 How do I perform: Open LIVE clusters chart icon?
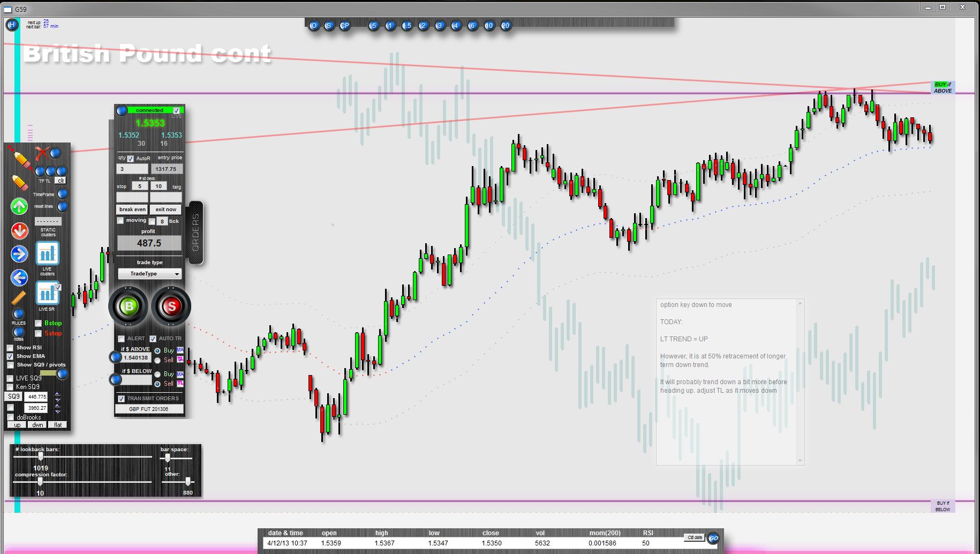click(47, 253)
